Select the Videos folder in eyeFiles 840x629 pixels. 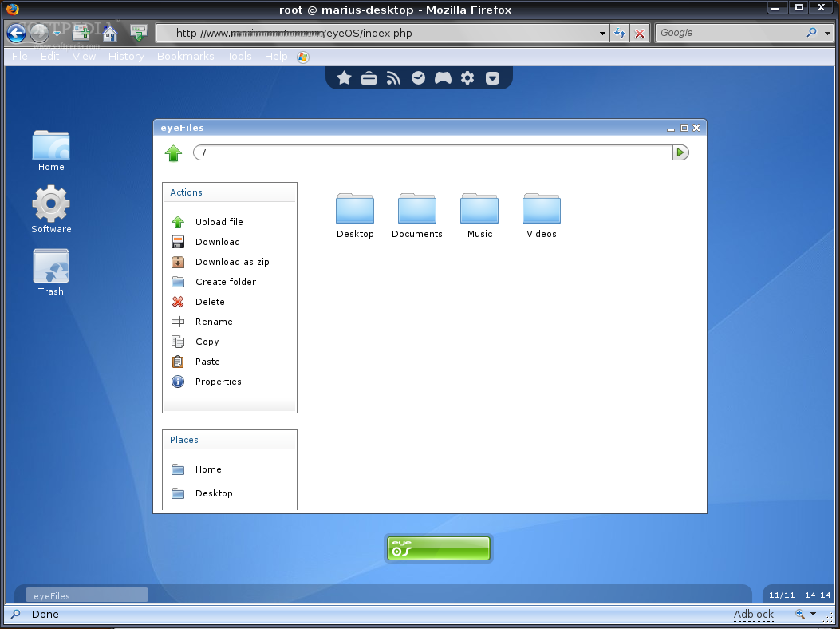pos(541,216)
